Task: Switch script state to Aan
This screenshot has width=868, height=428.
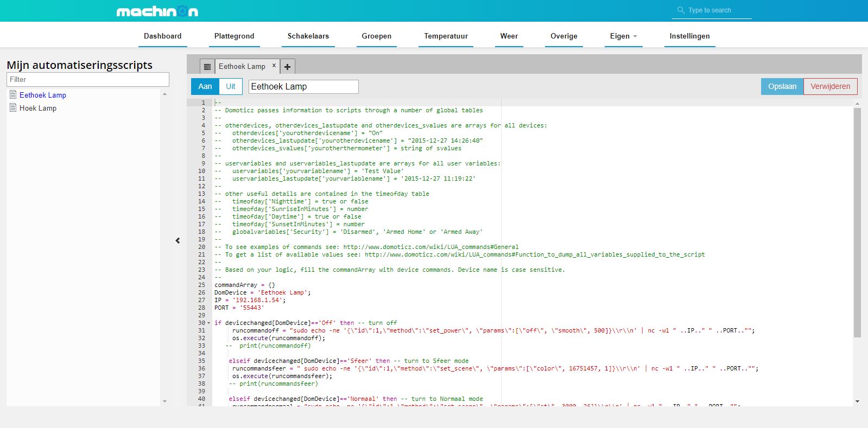Action: pyautogui.click(x=205, y=86)
